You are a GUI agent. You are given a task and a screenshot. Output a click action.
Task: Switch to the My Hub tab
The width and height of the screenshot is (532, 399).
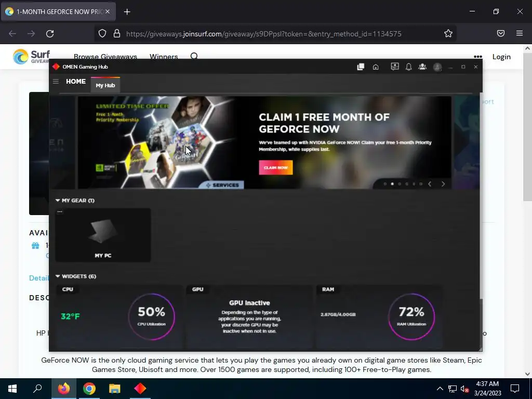(105, 85)
